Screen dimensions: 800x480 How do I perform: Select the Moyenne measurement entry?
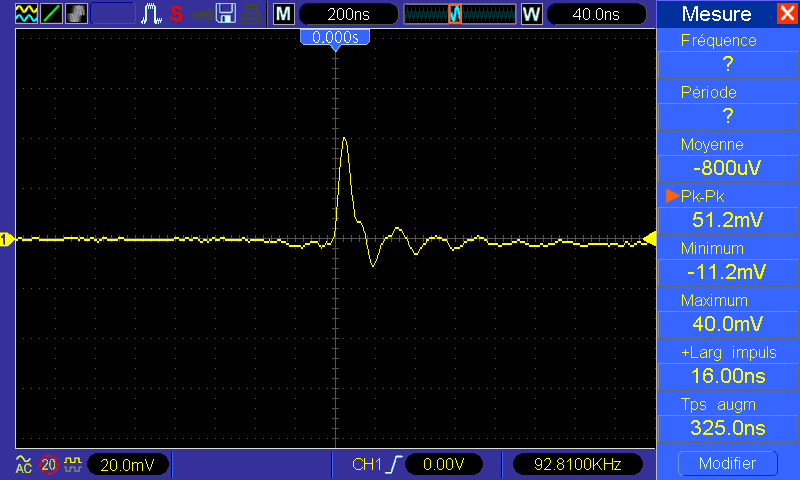point(727,156)
